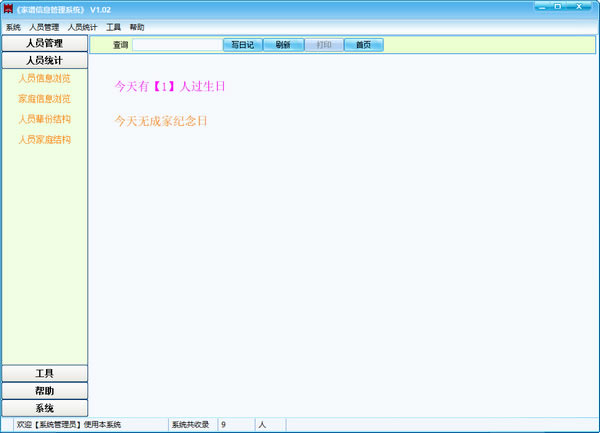Collapse the 人员统计 sidebar panel header
Image resolution: width=600 pixels, height=433 pixels.
pos(45,61)
